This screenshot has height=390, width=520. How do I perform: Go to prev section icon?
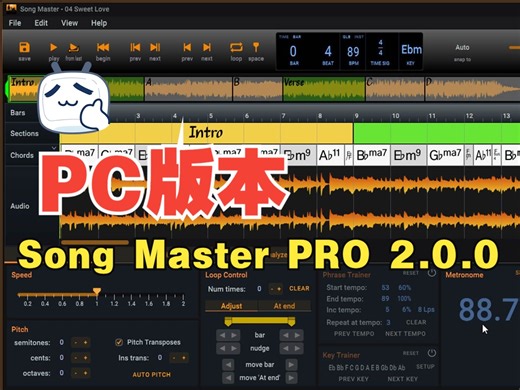click(135, 47)
